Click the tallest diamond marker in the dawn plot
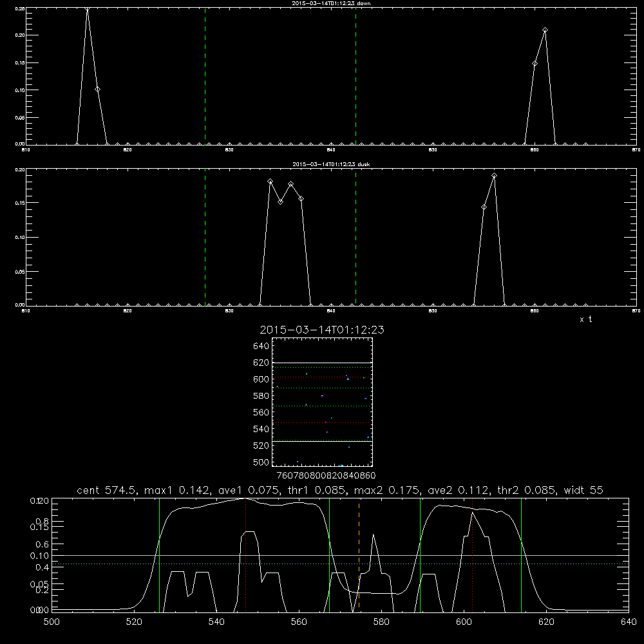Screen dimensions: 644x644 87,8
